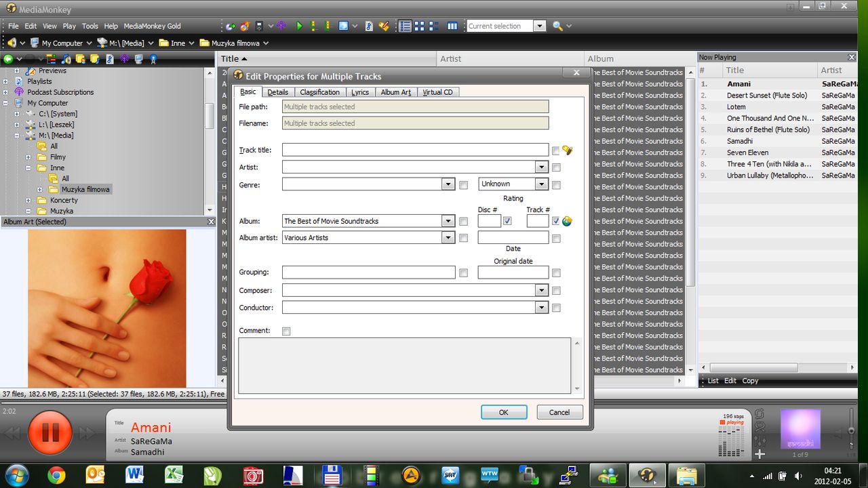Click the computer icon in tree toolbar
Screen dimensions: 868x488
coord(138,59)
